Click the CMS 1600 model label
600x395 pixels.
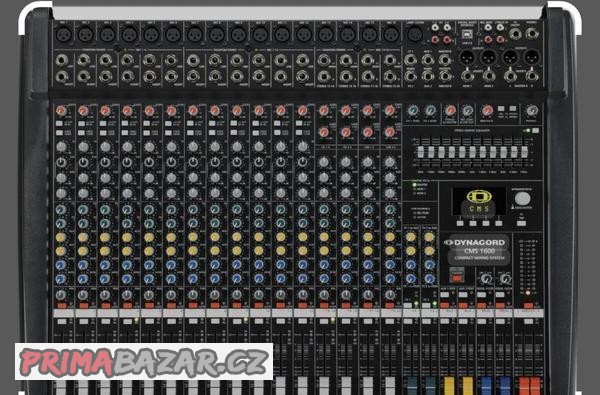point(479,251)
